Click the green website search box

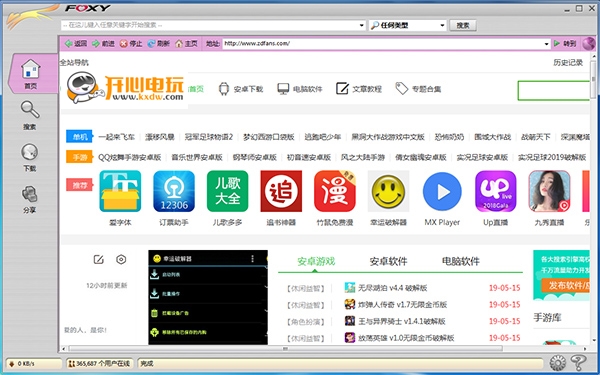[553, 91]
